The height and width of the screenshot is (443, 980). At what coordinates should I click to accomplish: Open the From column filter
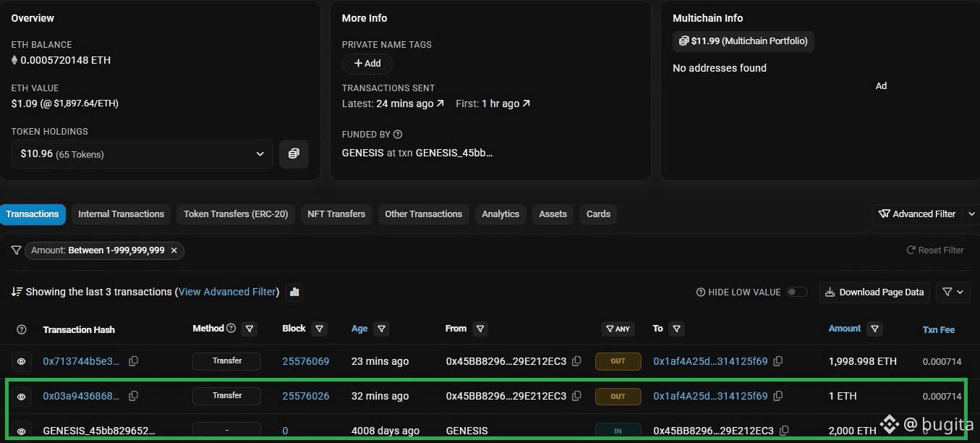(480, 329)
